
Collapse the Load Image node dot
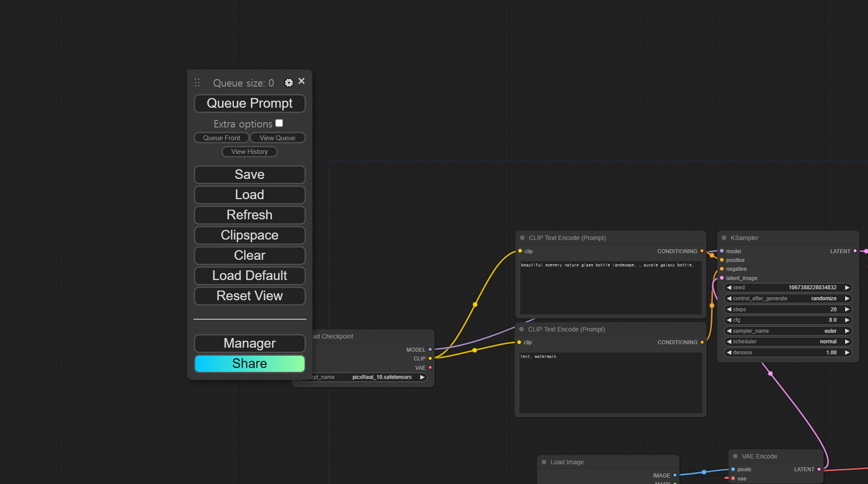(x=544, y=462)
